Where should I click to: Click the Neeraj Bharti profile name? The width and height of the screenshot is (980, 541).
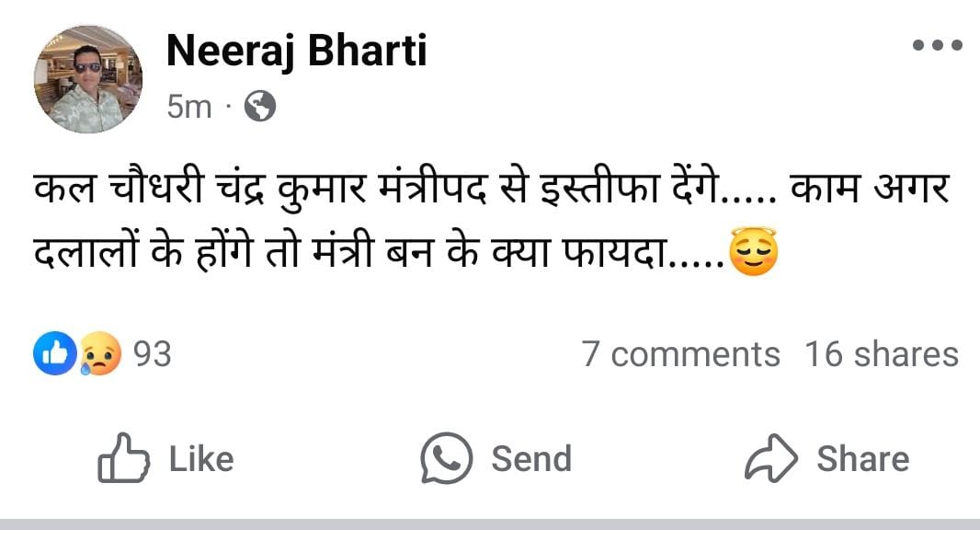[x=296, y=51]
